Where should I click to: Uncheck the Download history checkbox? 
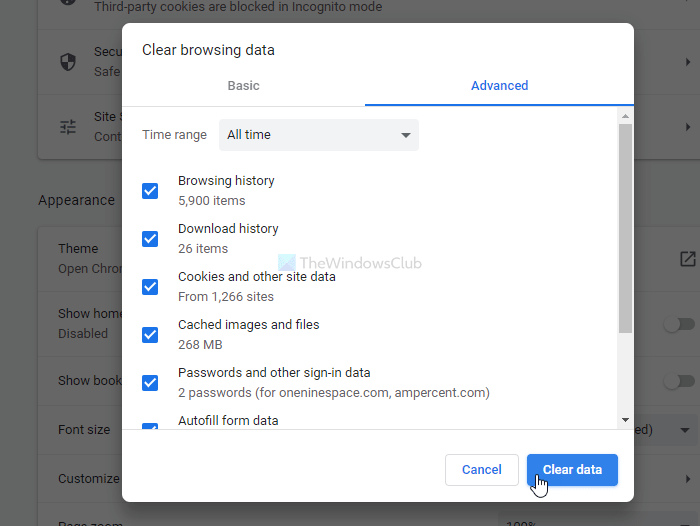[150, 239]
